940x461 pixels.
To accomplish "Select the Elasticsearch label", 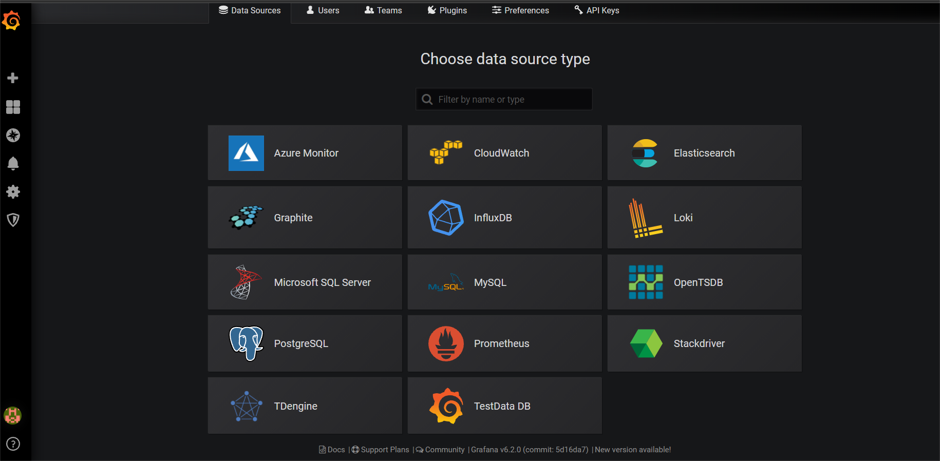I will 704,153.
